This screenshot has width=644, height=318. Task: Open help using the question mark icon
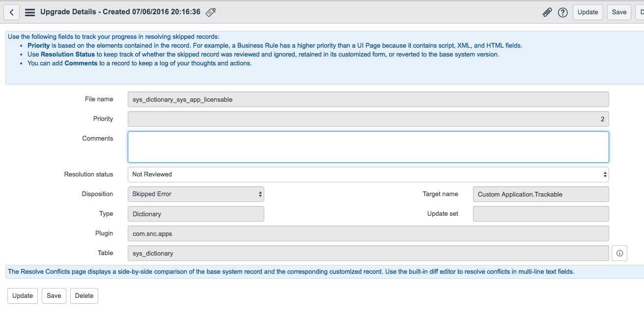coord(563,12)
